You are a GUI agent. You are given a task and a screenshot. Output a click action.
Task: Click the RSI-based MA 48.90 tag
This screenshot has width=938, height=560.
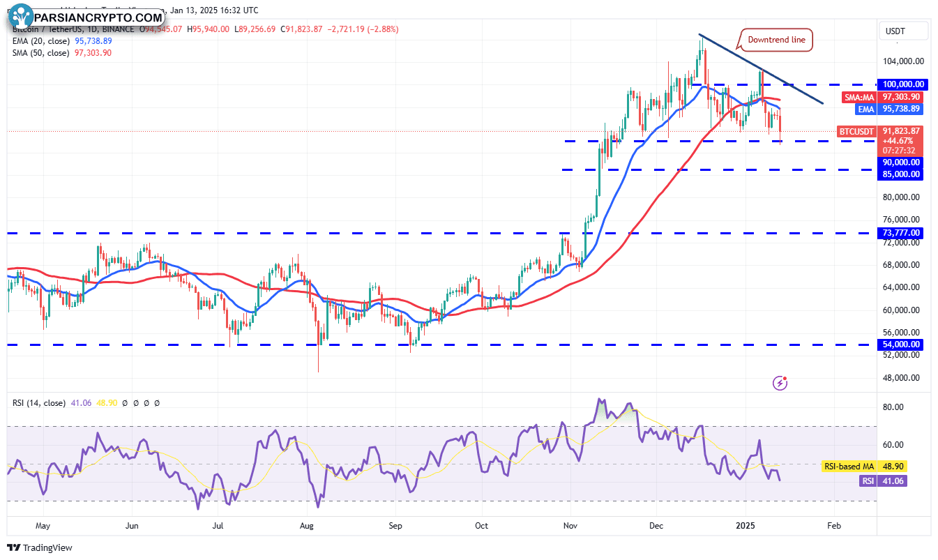click(x=865, y=467)
